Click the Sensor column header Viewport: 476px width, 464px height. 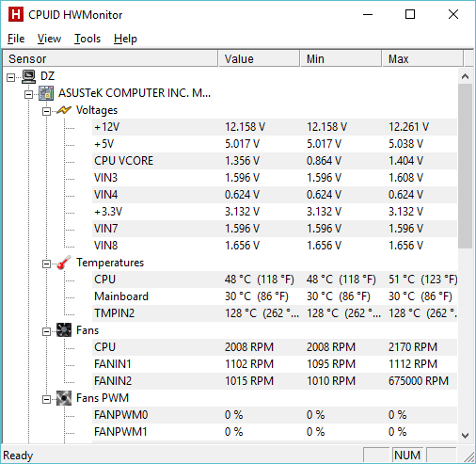pyautogui.click(x=110, y=58)
